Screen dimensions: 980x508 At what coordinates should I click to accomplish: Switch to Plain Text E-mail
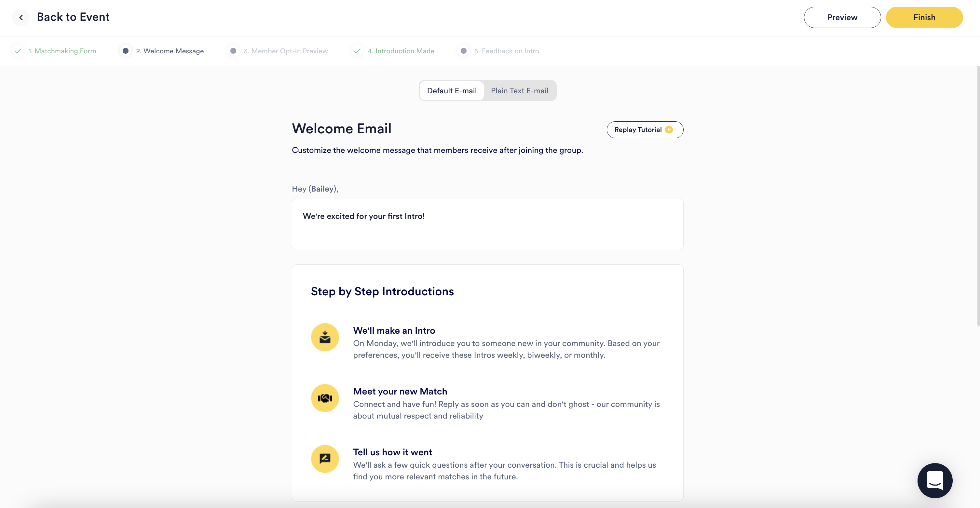pyautogui.click(x=519, y=91)
